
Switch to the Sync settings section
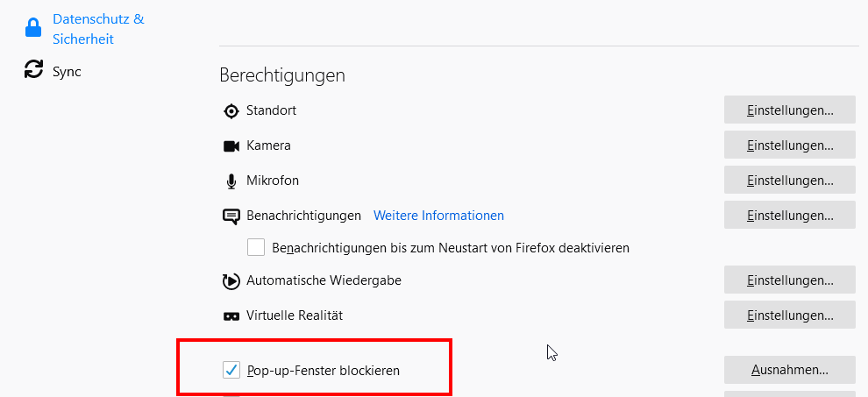point(67,71)
